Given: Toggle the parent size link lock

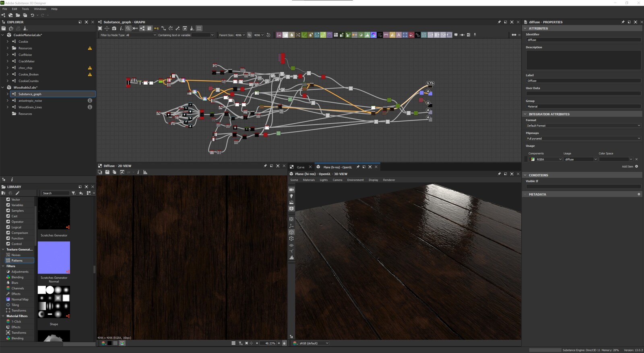Looking at the screenshot, I should click(x=249, y=35).
